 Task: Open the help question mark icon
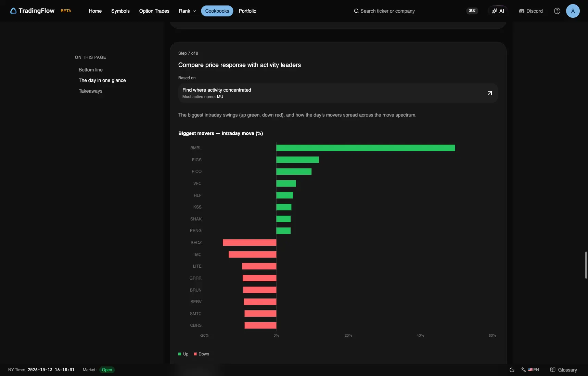[x=557, y=11]
